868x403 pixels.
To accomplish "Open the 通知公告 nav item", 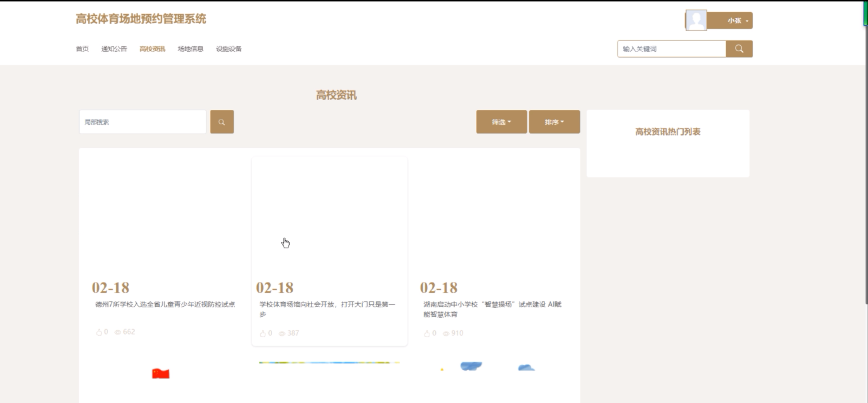I will 114,49.
